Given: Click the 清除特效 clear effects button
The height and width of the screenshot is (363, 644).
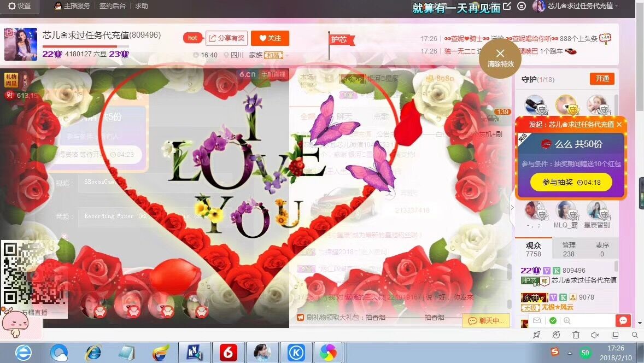Looking at the screenshot, I should tap(500, 58).
